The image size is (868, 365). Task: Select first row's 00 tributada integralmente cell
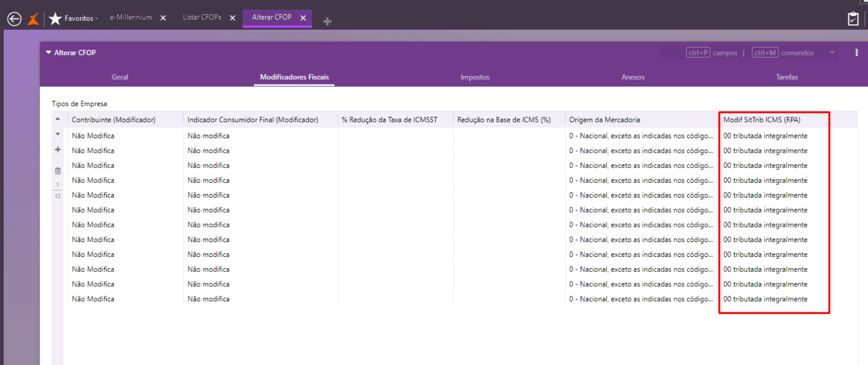tap(774, 136)
